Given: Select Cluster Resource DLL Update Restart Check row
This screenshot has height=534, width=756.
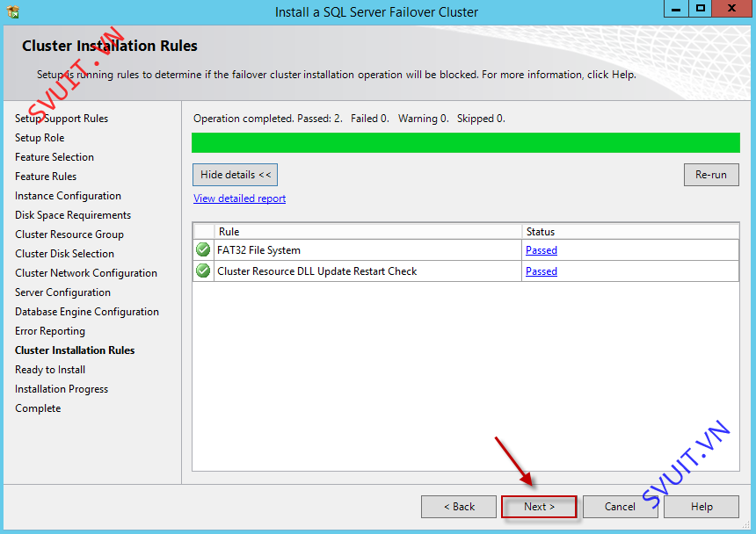Looking at the screenshot, I should tap(466, 271).
